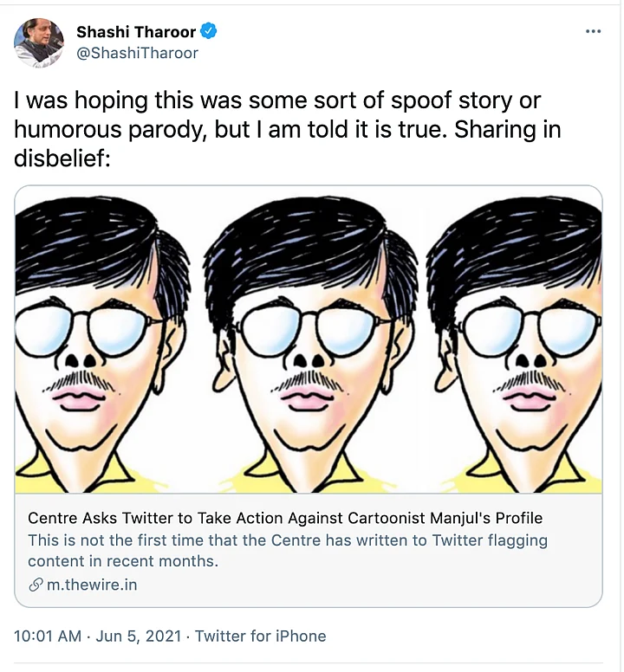This screenshot has width=624, height=672.
Task: Open the m.thewire.in domain text
Action: pos(92,585)
